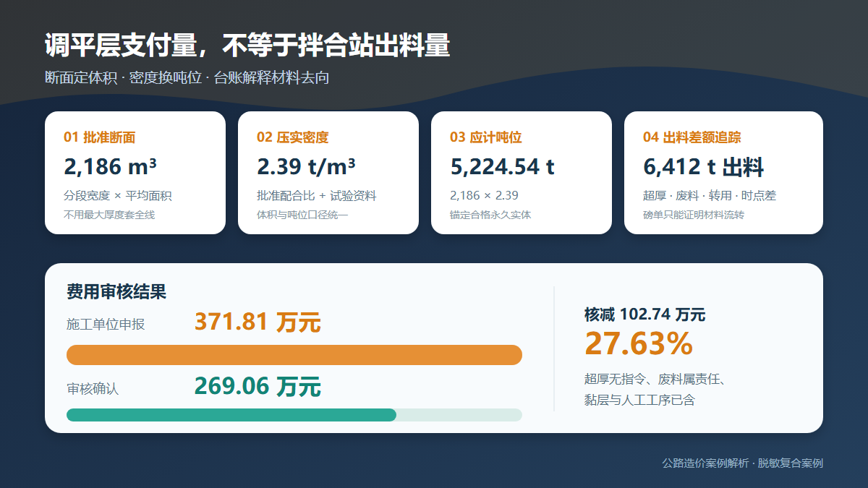Screen dimensions: 868x488
Task: Select the heading 02 压实密度
Action: tap(293, 137)
